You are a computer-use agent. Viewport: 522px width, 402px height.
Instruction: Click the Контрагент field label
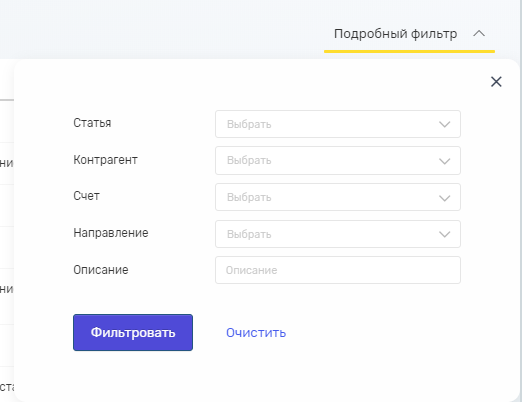pos(105,160)
